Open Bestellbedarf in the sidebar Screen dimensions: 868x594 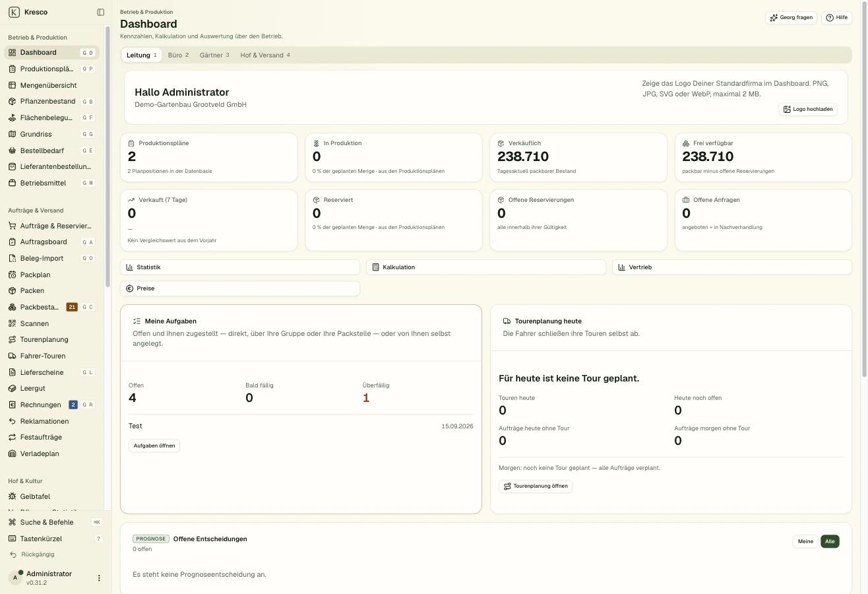pos(51,150)
